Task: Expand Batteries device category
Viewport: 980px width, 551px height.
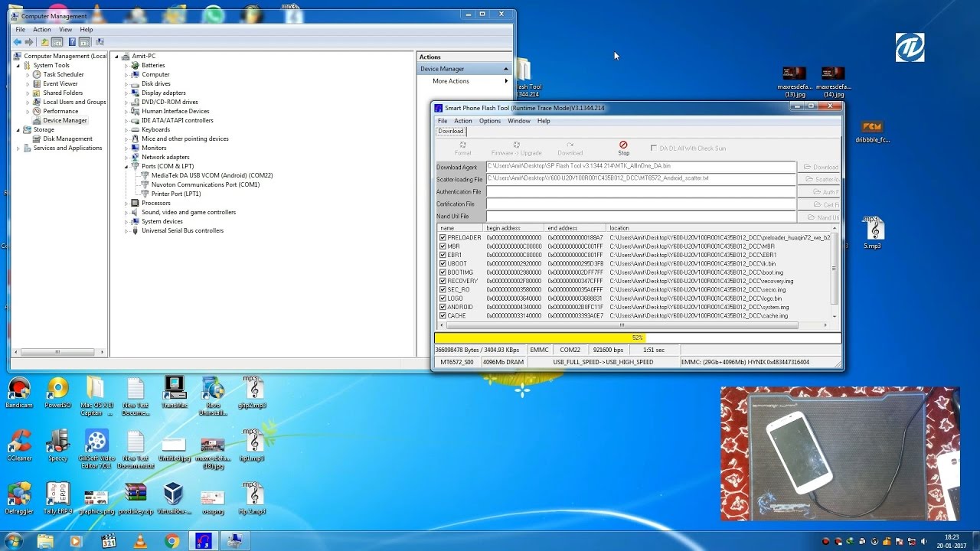Action: [x=126, y=65]
